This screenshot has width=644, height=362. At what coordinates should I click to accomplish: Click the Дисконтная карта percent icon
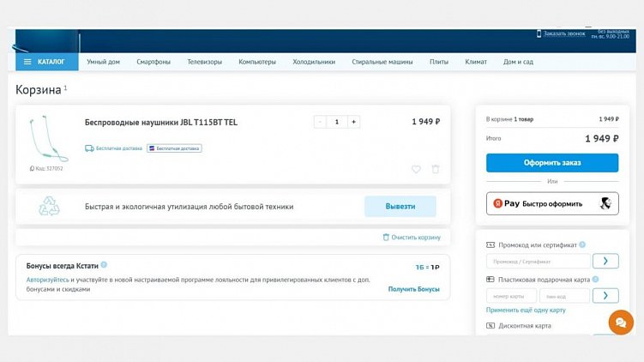coord(491,326)
